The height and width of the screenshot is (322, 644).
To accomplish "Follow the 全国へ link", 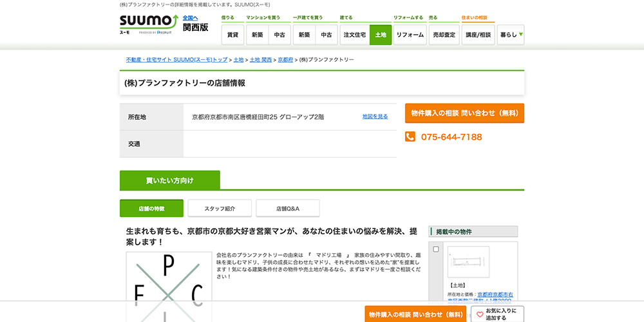I will click(x=190, y=18).
